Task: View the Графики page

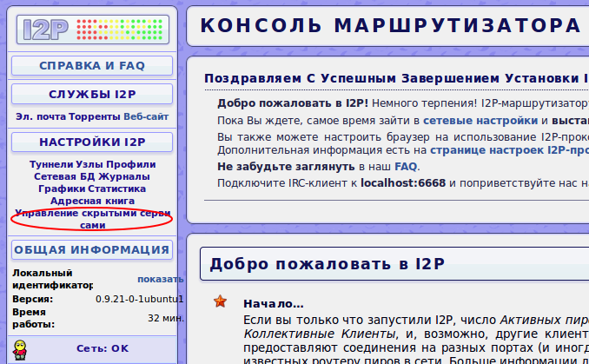Action: tap(63, 189)
